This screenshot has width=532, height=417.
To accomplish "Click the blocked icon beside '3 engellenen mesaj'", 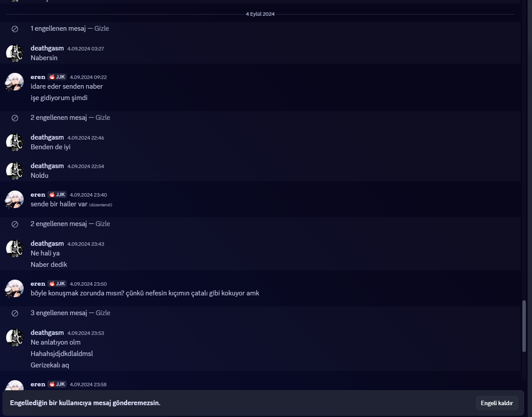I will click(14, 313).
